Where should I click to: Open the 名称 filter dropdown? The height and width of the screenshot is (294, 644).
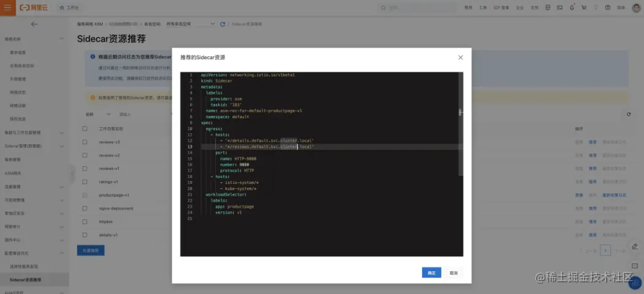[x=98, y=114]
